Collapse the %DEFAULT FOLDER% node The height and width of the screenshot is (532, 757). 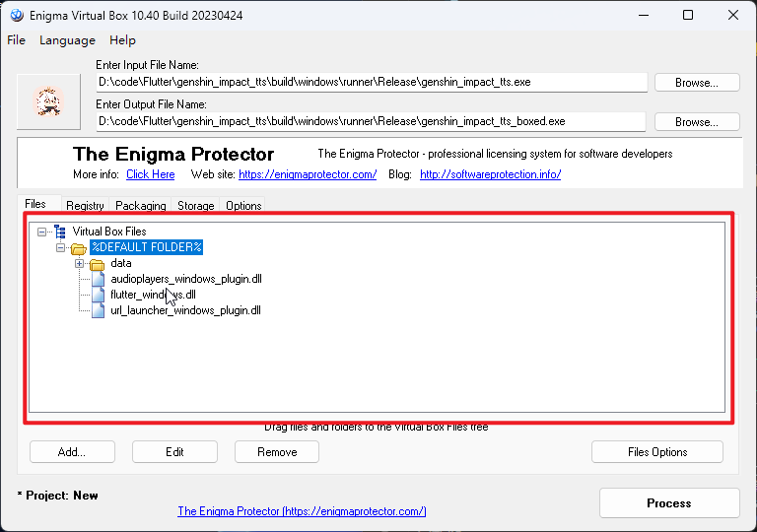(60, 247)
